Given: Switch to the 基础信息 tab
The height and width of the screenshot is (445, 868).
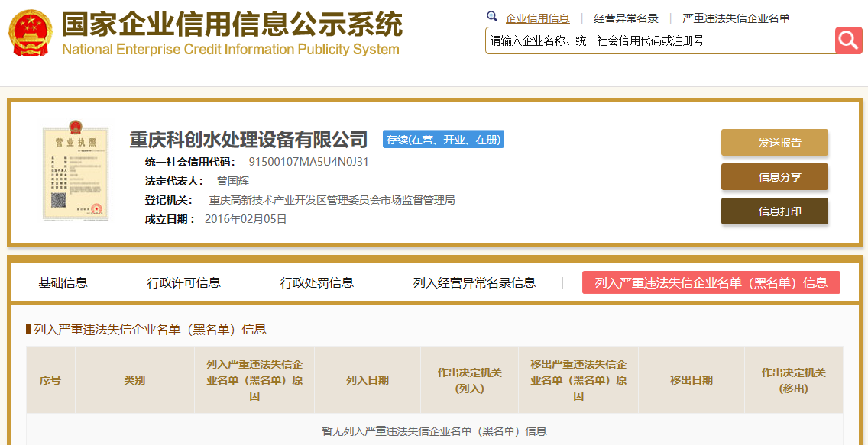Looking at the screenshot, I should (x=63, y=282).
